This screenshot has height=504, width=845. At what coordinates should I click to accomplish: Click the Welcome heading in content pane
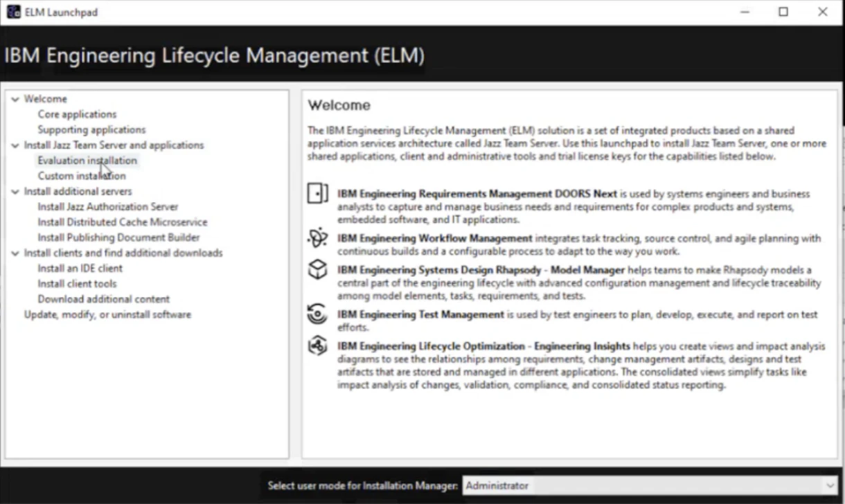click(x=339, y=105)
